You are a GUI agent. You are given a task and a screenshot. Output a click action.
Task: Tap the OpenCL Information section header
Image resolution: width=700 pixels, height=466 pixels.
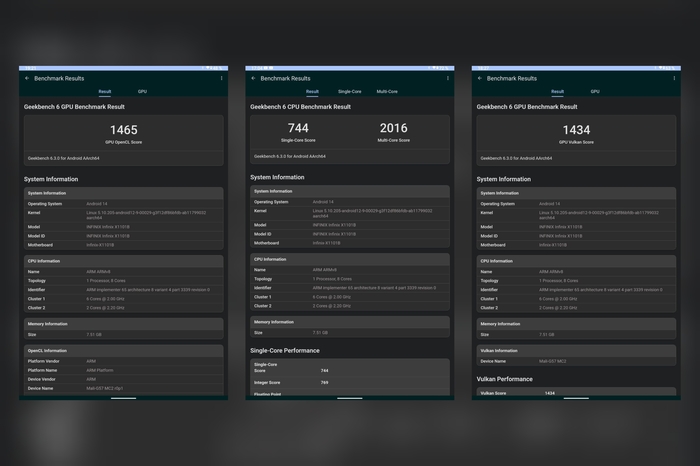(x=48, y=351)
